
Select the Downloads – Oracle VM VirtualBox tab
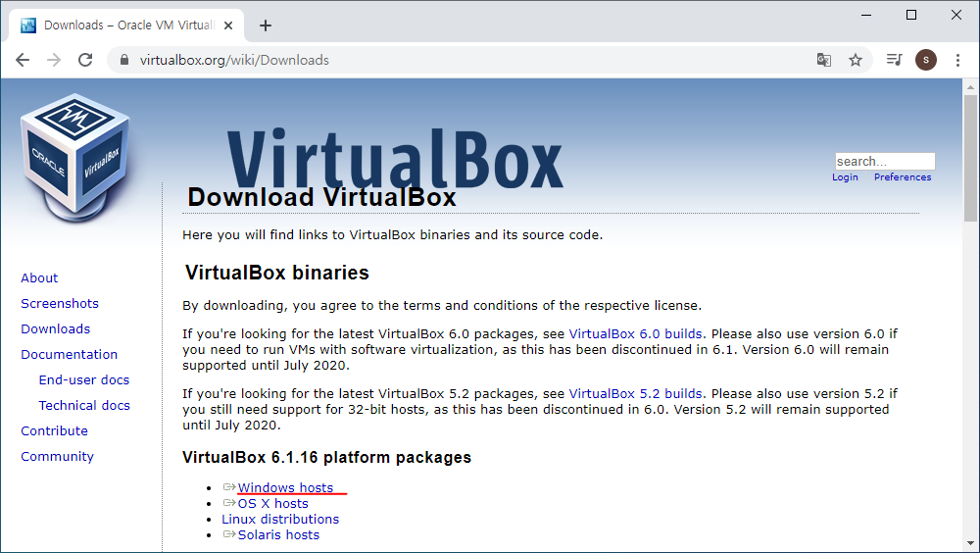point(125,25)
